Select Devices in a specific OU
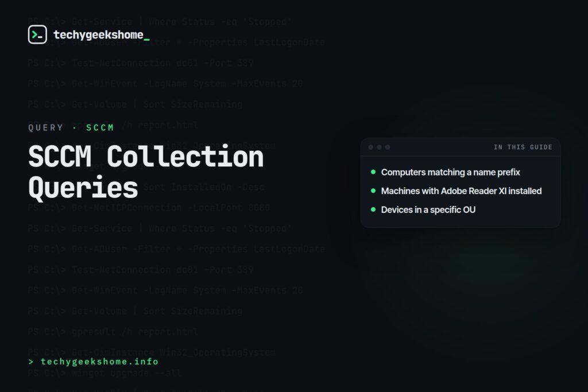Image resolution: width=588 pixels, height=392 pixels. click(x=428, y=210)
